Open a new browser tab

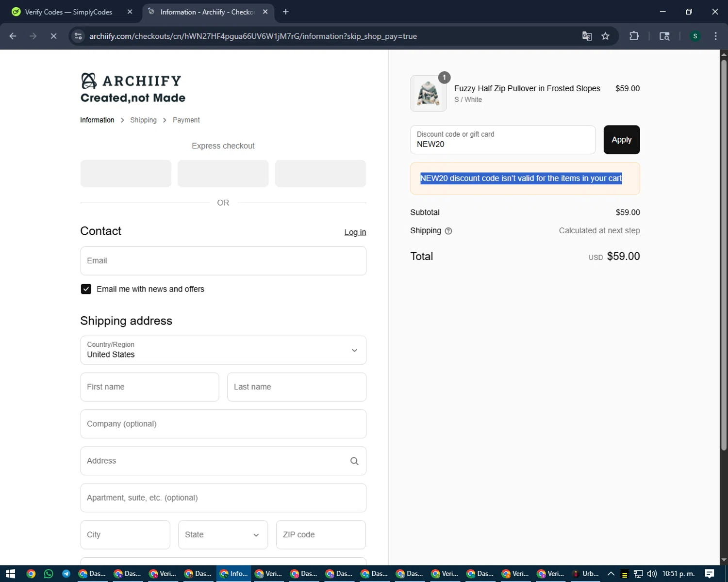coord(286,12)
